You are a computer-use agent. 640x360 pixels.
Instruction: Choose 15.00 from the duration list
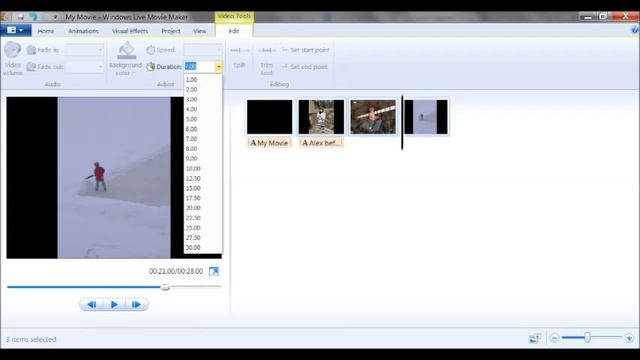pos(203,188)
